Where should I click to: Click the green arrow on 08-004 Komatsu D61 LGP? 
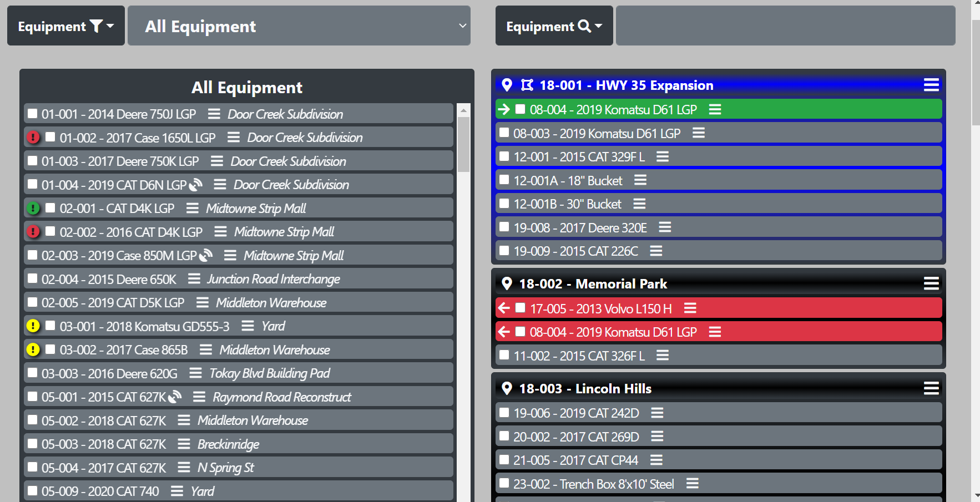click(x=504, y=109)
